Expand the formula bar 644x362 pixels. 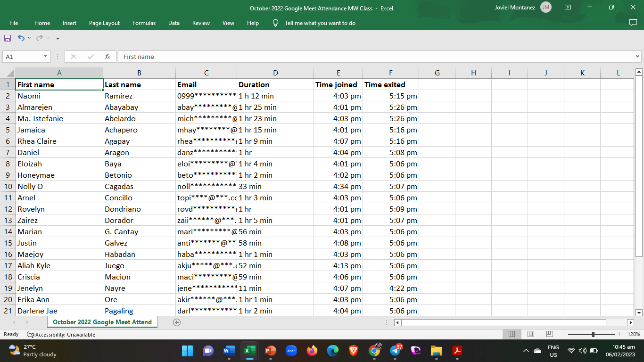[638, 57]
